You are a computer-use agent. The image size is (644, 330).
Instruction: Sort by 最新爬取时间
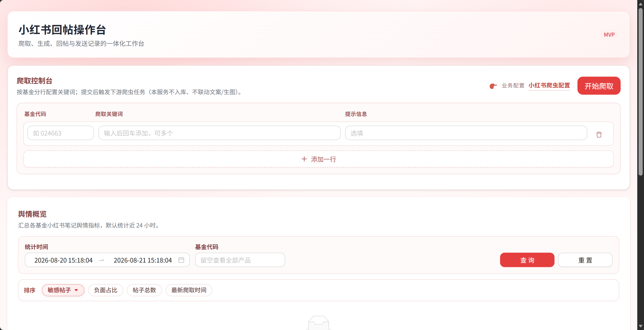pos(189,290)
